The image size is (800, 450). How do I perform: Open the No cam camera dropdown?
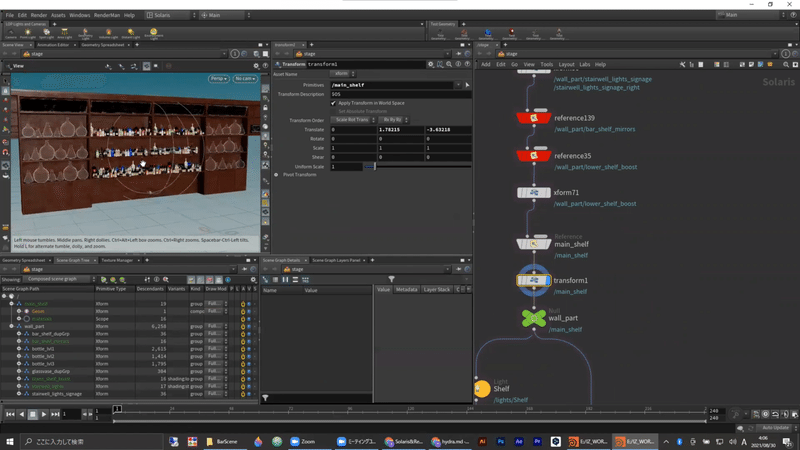245,79
